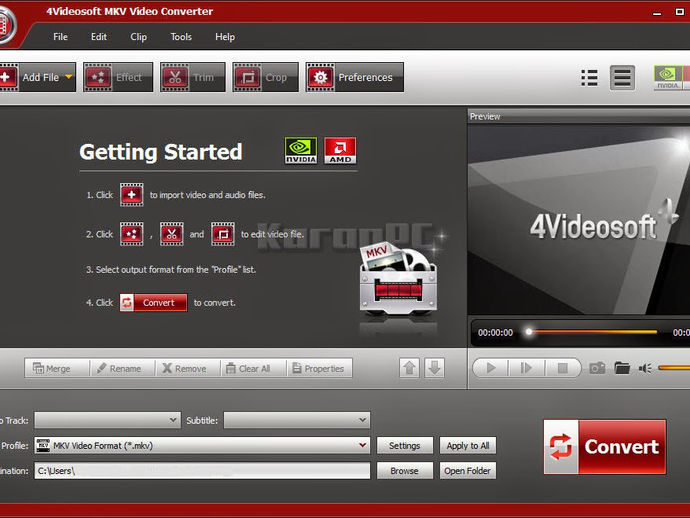Minimize the converter window
Viewport: 690px width, 518px height.
(657, 12)
